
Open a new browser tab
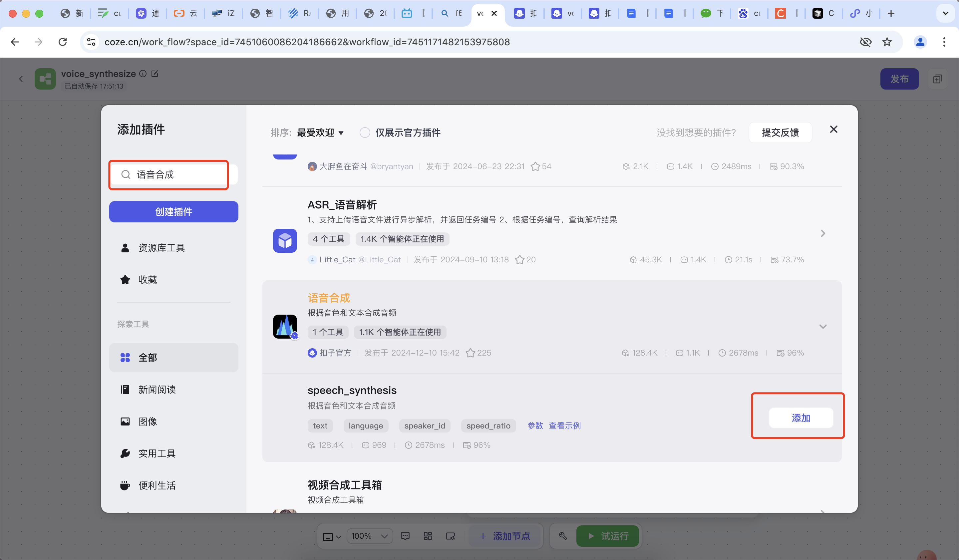(891, 13)
